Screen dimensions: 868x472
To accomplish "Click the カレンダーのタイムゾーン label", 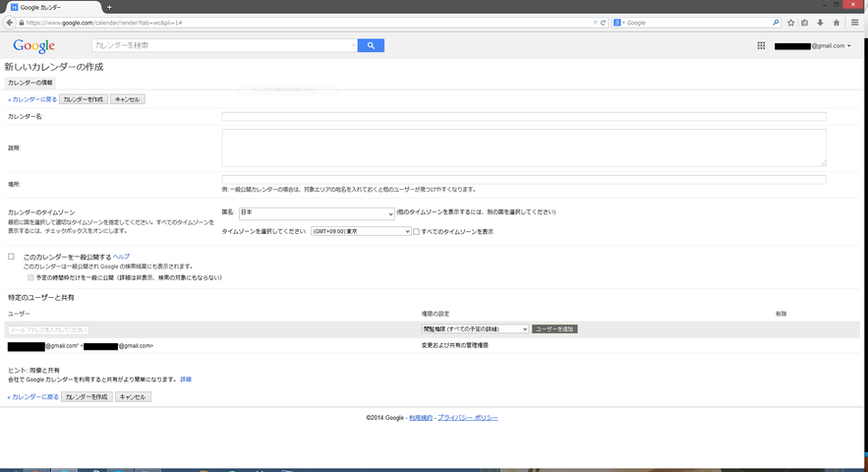I will [x=41, y=212].
